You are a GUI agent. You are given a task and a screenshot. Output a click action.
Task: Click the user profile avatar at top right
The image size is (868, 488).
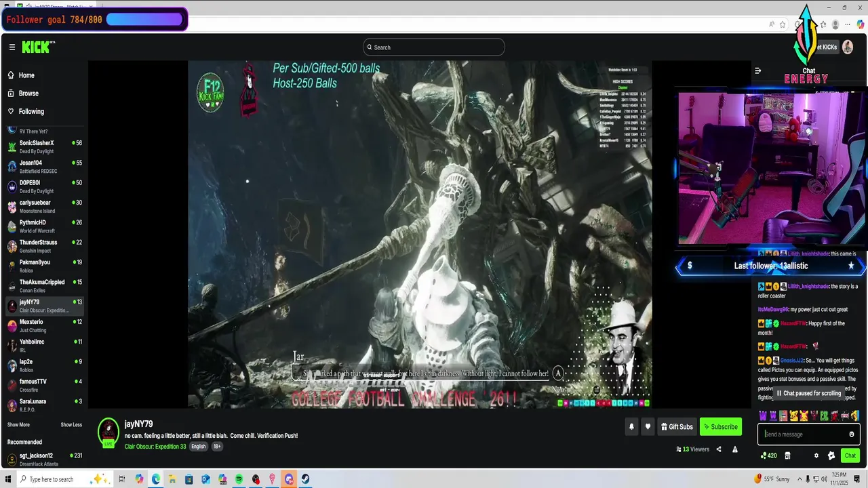(848, 47)
